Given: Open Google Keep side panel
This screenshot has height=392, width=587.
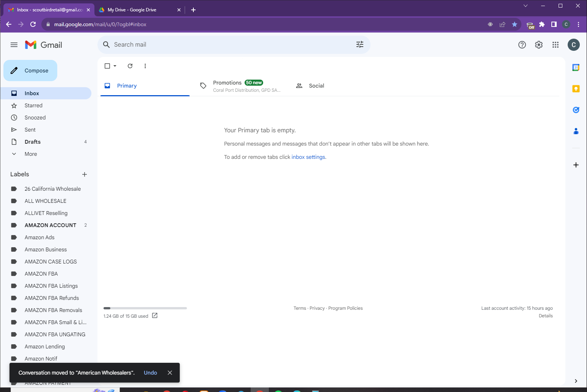Looking at the screenshot, I should (x=576, y=89).
